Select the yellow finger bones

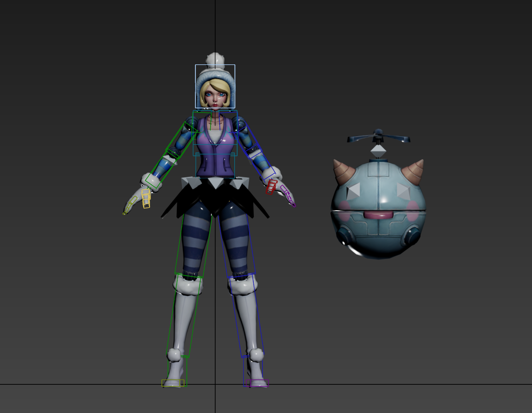[146, 198]
